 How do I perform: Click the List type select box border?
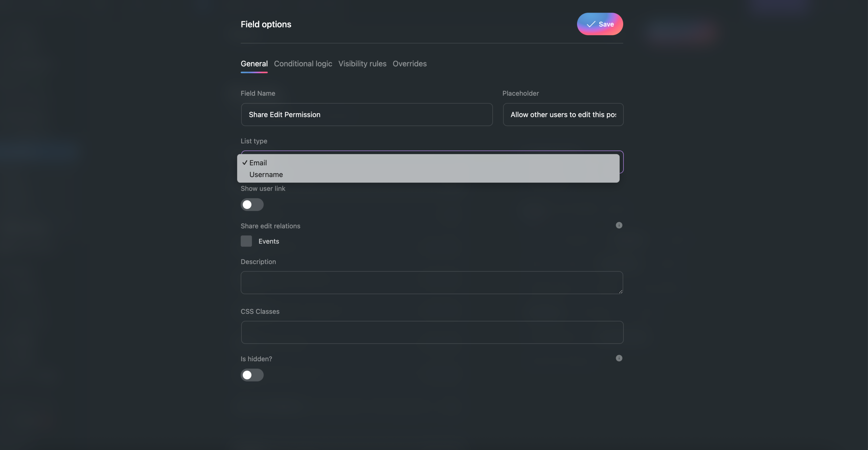coord(622,162)
